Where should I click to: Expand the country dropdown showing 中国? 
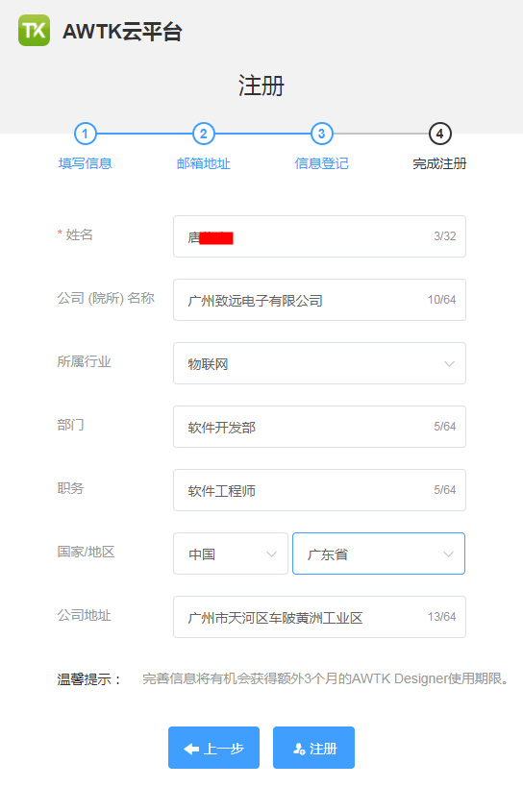click(231, 554)
